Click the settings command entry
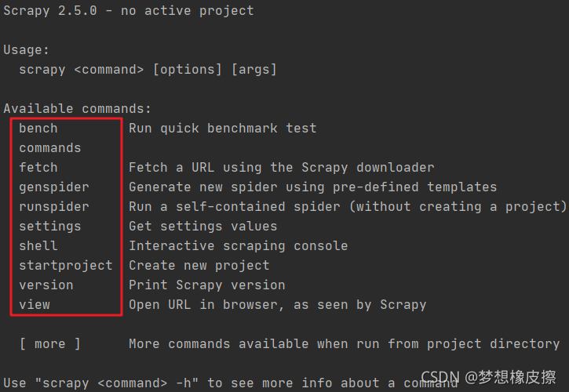This screenshot has height=392, width=569. click(50, 226)
